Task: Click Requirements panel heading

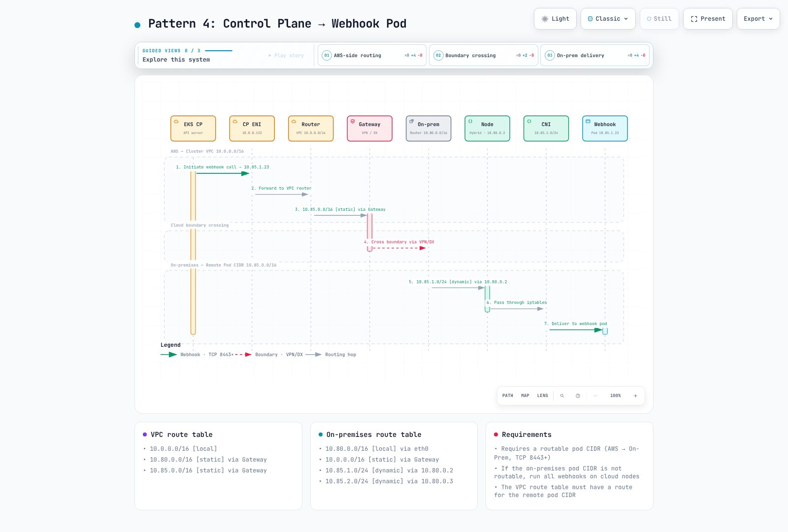Action: 526,434
